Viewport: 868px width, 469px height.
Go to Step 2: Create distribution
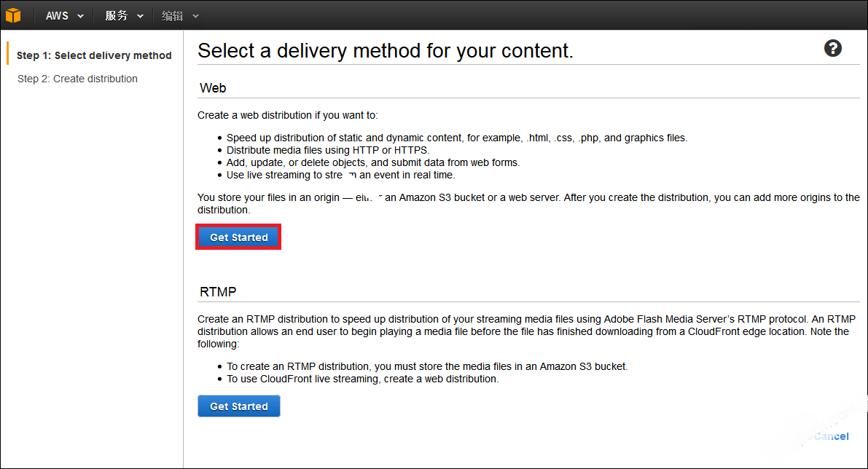[x=77, y=79]
